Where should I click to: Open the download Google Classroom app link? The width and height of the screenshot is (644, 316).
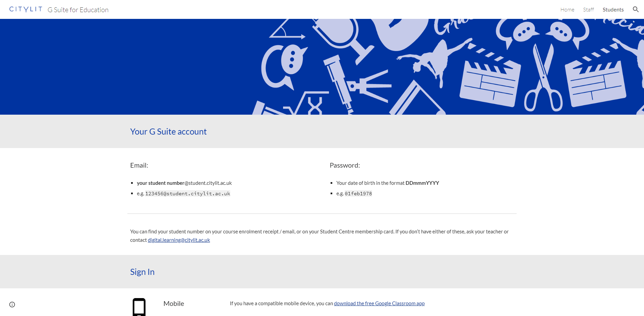click(x=379, y=304)
